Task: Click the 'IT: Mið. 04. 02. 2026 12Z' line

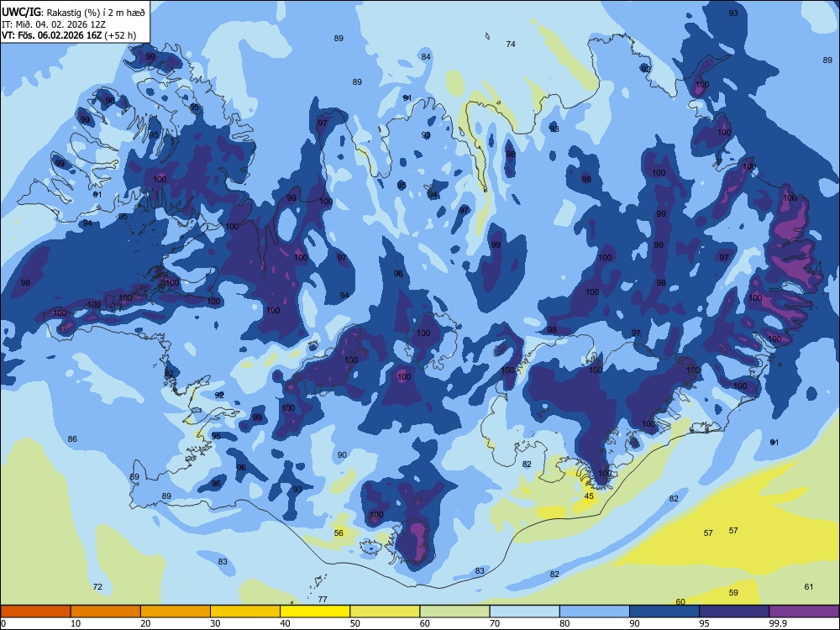Action: point(54,24)
